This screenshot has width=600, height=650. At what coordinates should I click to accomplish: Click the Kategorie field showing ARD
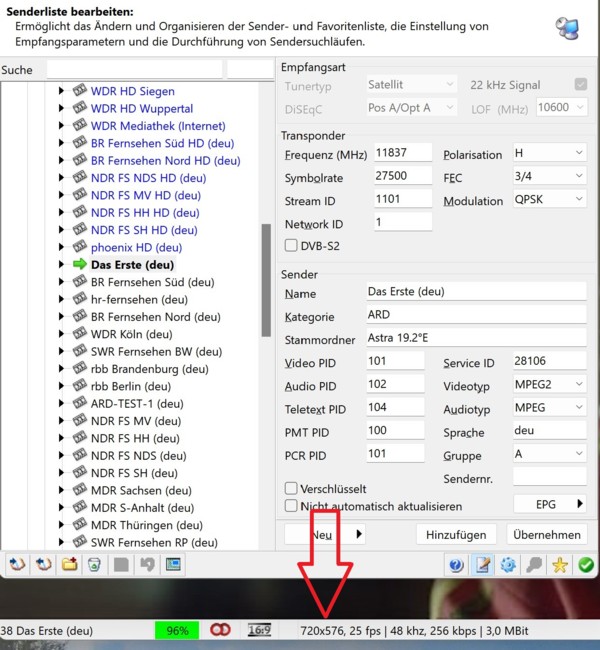point(476,315)
